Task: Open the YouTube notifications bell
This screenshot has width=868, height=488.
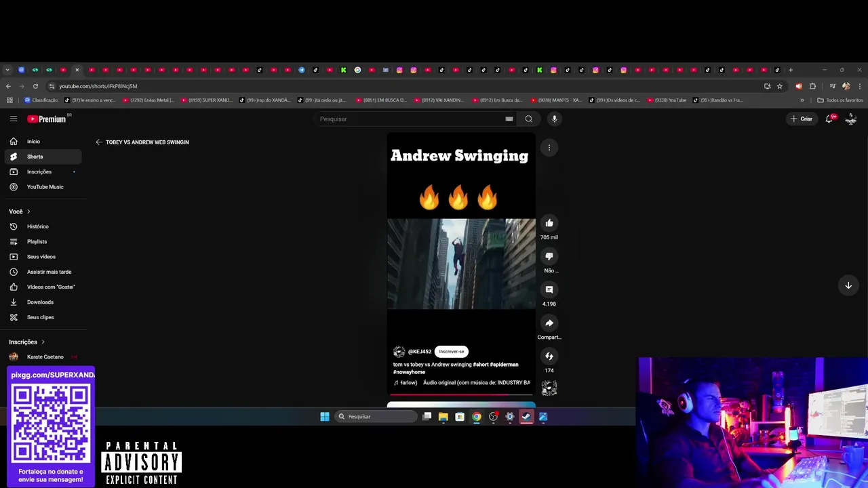Action: point(829,119)
